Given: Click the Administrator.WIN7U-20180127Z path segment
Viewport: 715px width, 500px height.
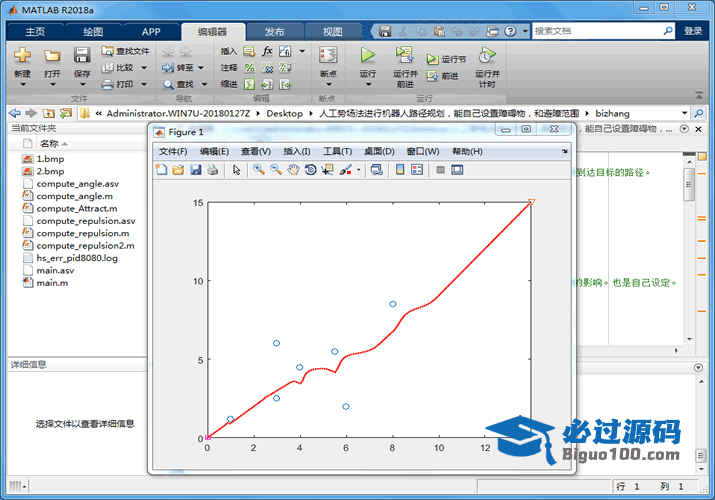Looking at the screenshot, I should click(x=178, y=113).
